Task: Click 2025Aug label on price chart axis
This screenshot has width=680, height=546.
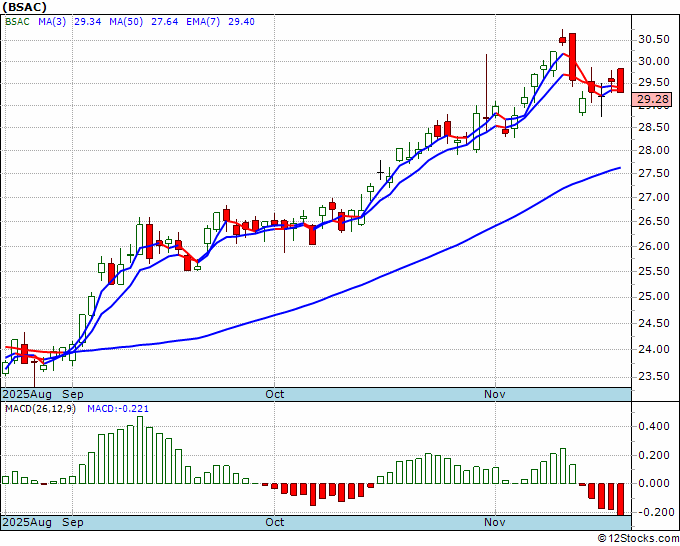Action: pyautogui.click(x=27, y=394)
